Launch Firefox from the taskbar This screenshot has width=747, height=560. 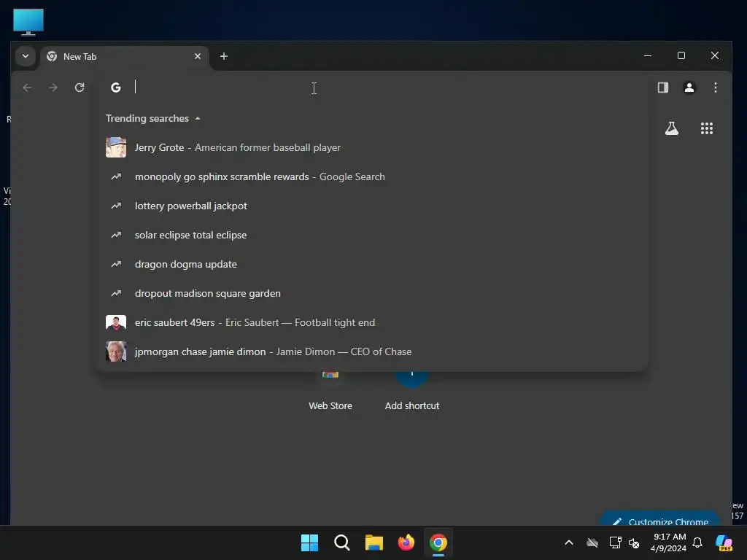click(406, 542)
